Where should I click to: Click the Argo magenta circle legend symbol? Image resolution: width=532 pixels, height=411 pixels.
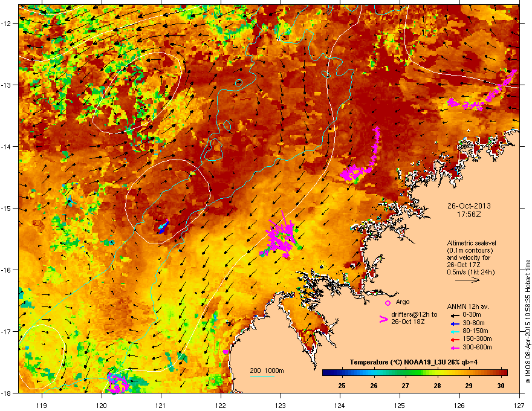(388, 303)
